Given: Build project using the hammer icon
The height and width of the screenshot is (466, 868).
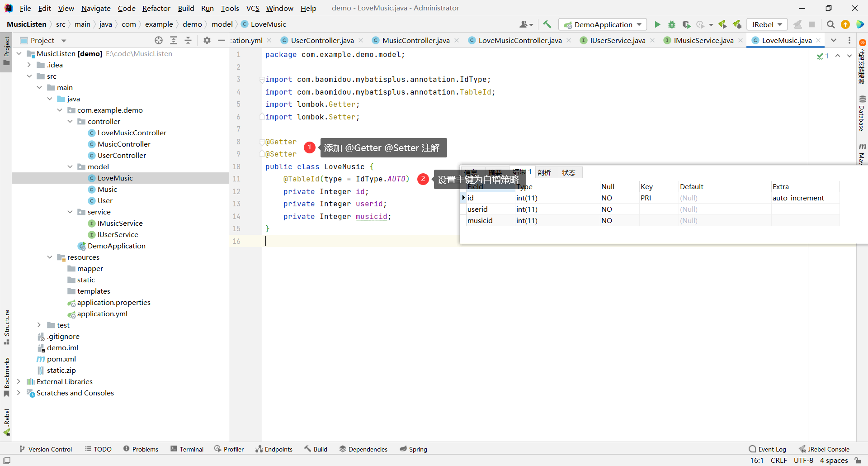Looking at the screenshot, I should click(x=547, y=24).
